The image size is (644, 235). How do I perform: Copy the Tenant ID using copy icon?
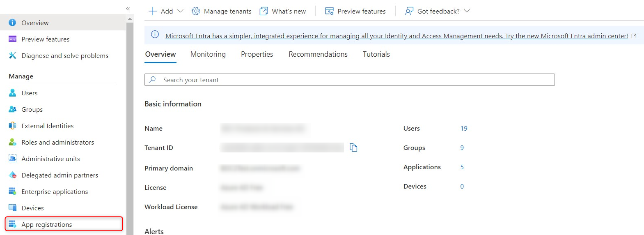353,147
